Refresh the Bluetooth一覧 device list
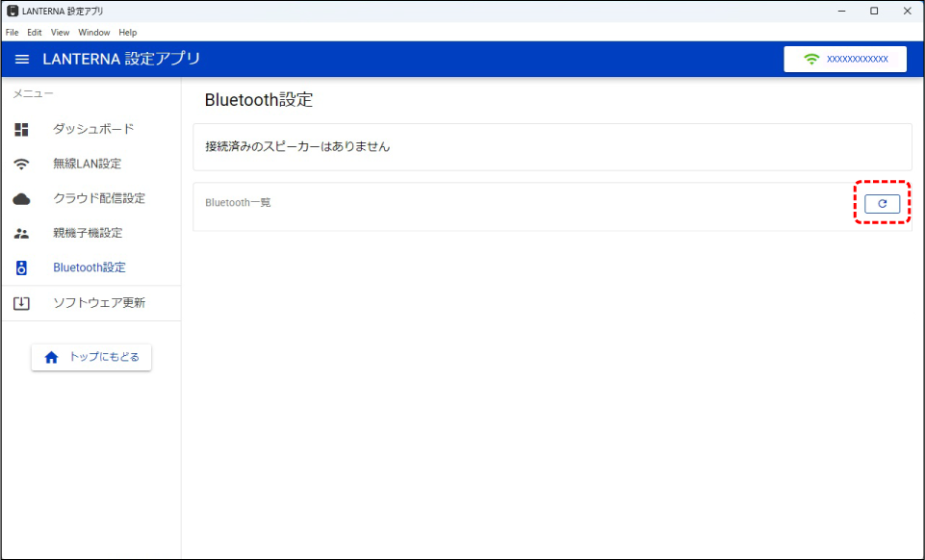The image size is (925, 560). (882, 203)
